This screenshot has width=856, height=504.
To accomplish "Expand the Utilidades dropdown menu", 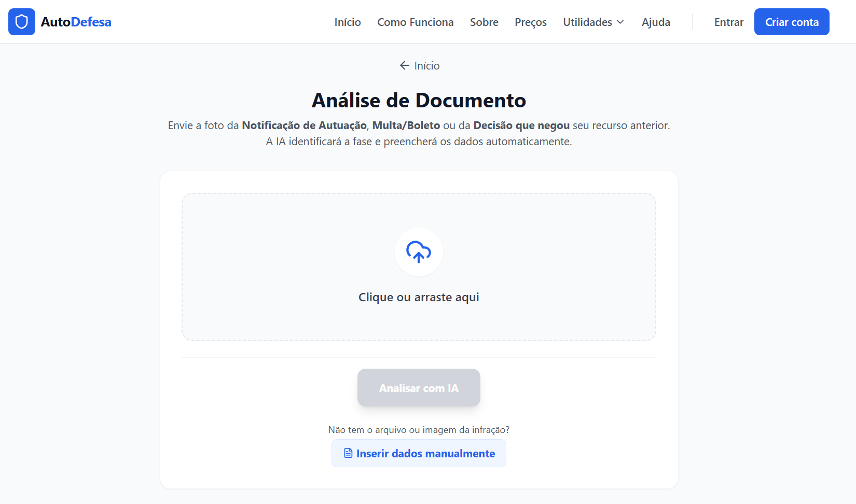I will (x=593, y=22).
